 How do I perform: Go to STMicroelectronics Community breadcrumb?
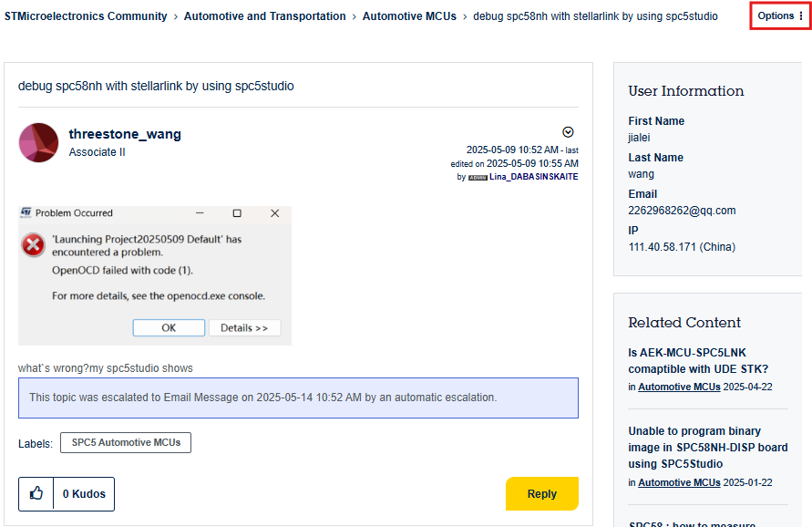click(x=86, y=16)
